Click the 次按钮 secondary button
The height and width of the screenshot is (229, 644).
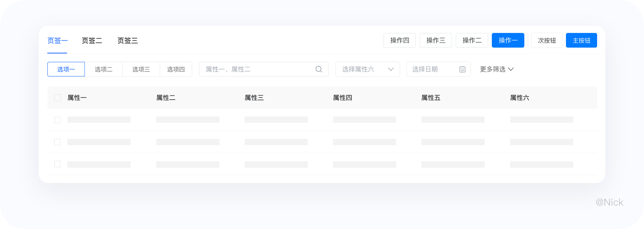547,40
